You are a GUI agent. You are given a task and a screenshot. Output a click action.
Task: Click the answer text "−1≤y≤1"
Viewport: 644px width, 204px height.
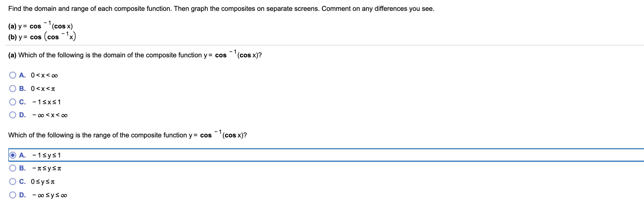tap(46, 155)
